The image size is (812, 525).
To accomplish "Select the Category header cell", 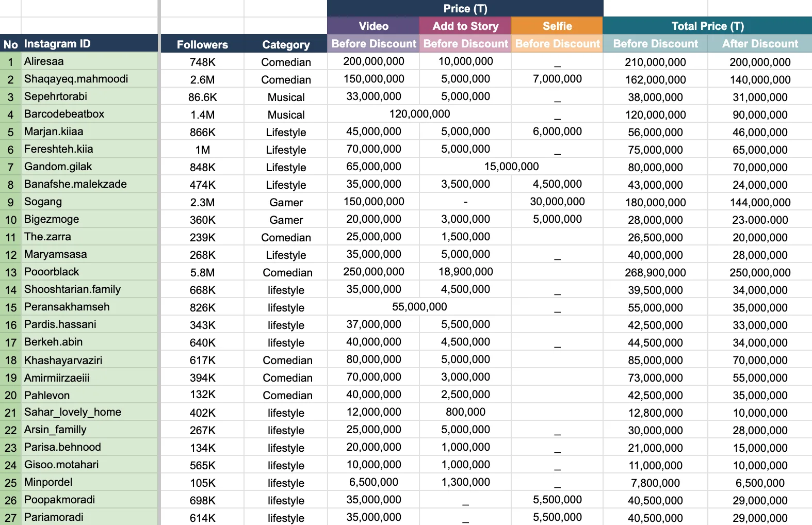I will pyautogui.click(x=286, y=44).
